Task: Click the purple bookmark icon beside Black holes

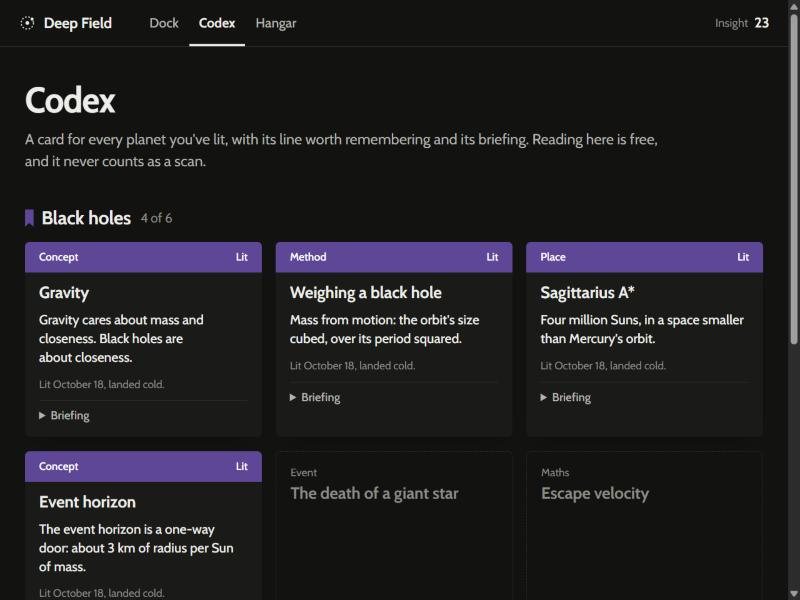Action: [x=29, y=218]
